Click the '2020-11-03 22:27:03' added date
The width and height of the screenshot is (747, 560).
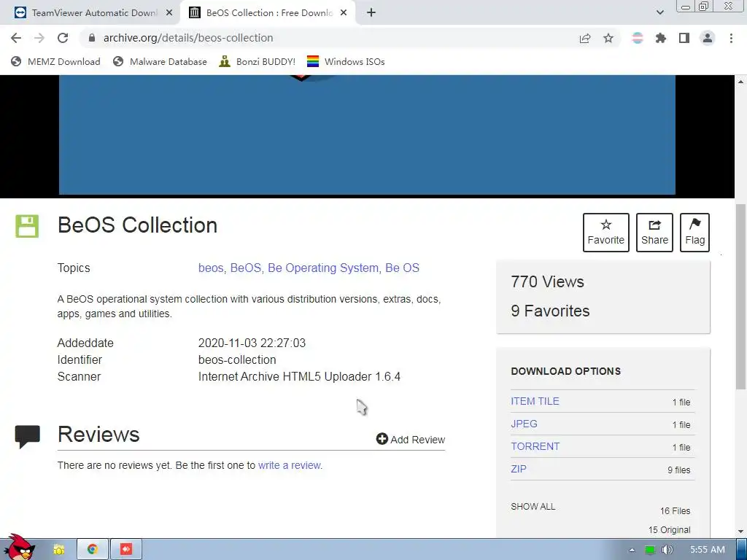point(252,343)
